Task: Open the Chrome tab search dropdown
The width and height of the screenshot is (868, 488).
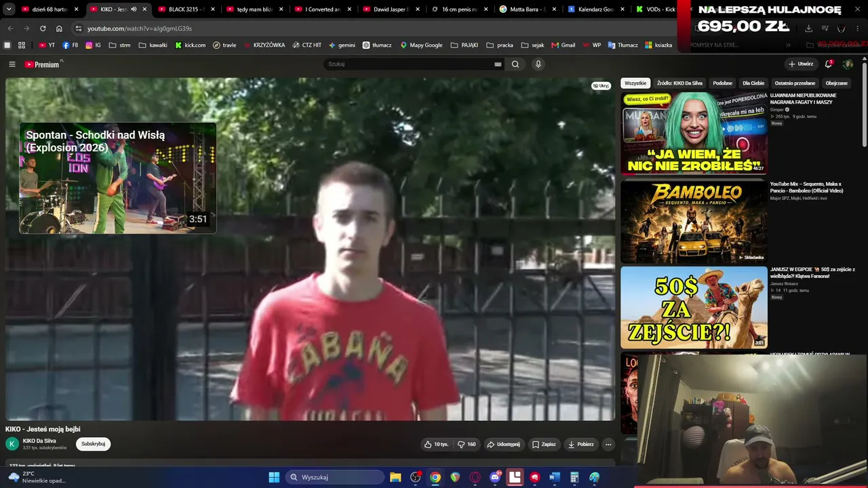Action: point(9,9)
